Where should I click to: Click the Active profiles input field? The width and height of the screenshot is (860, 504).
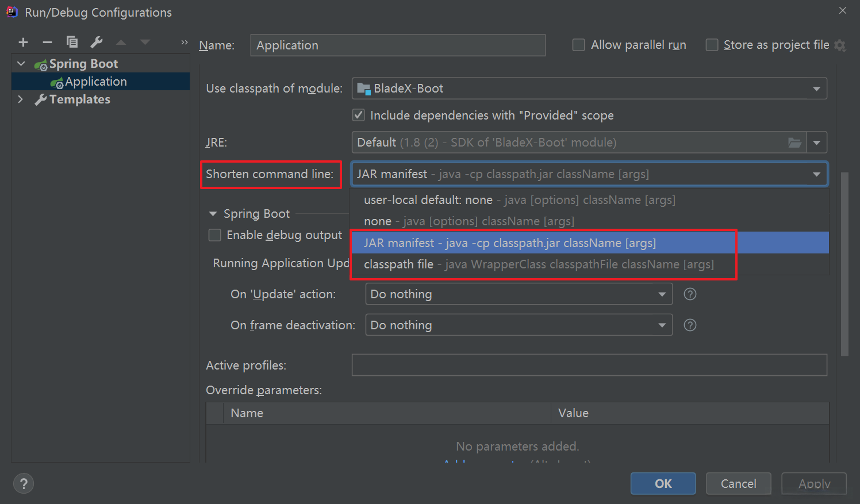tap(589, 365)
